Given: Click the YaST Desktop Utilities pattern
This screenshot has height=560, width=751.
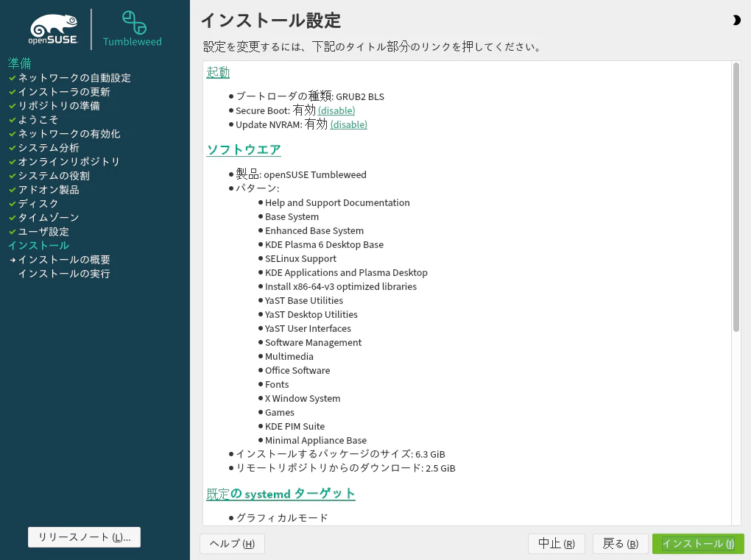Looking at the screenshot, I should [311, 314].
